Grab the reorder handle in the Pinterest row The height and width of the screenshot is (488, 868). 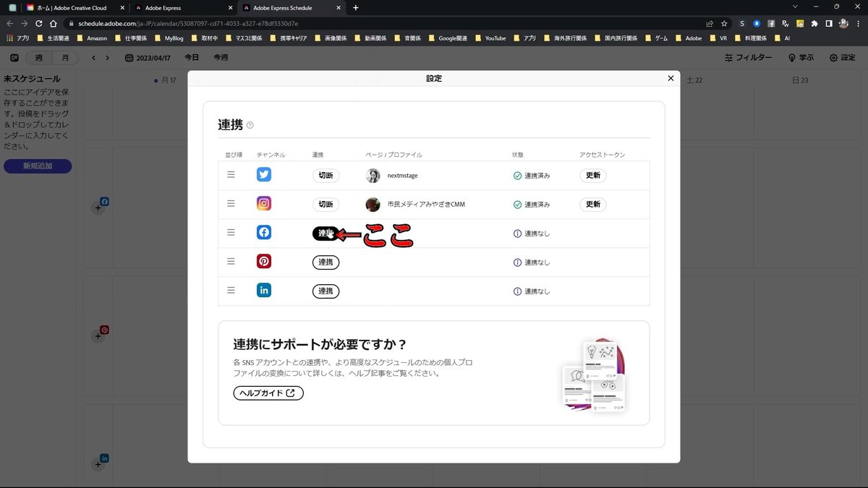tap(231, 262)
